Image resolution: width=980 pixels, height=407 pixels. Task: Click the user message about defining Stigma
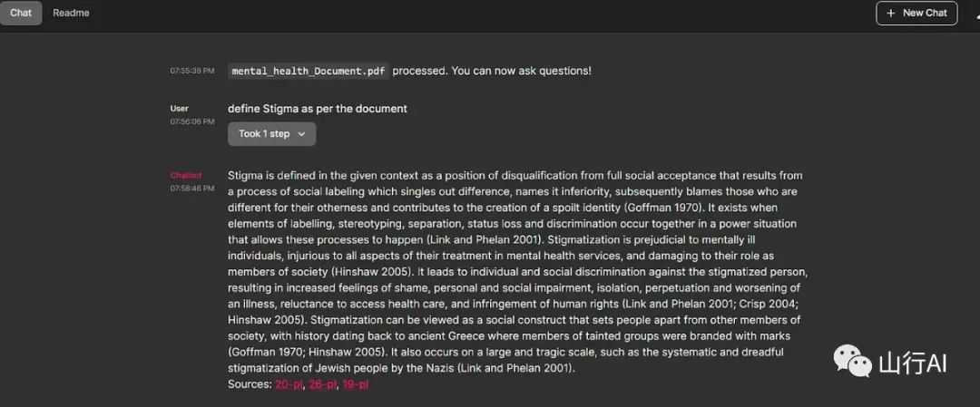click(318, 109)
